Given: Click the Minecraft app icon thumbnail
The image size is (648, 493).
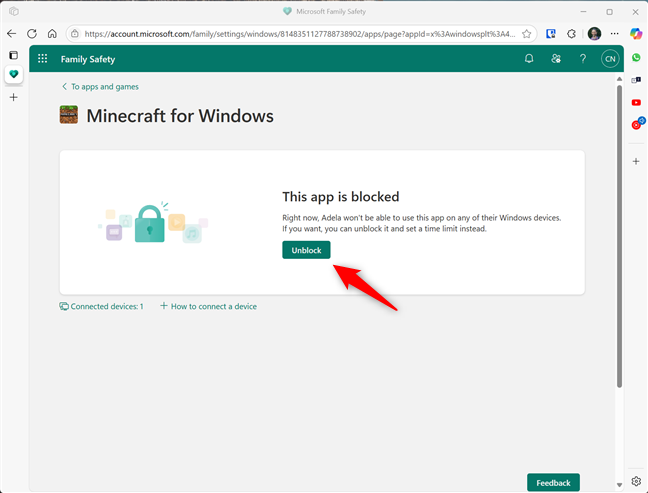Looking at the screenshot, I should (x=69, y=115).
